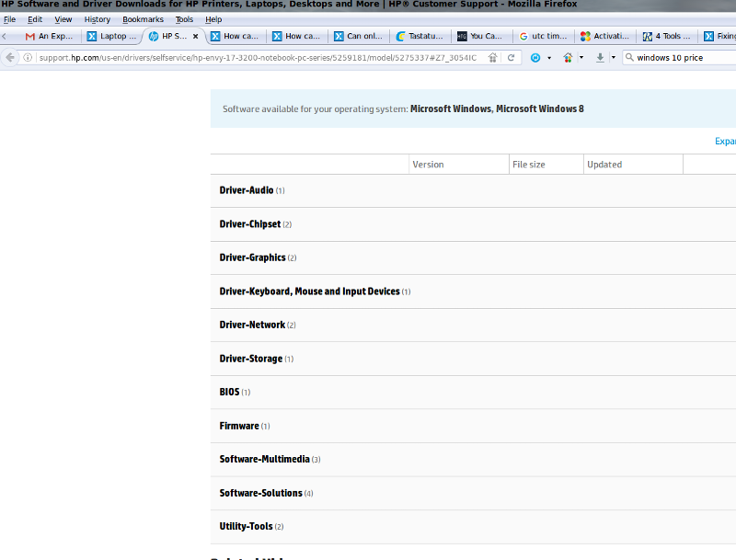Click the house icon inside the address bar
The width and height of the screenshot is (736, 560).
pyautogui.click(x=492, y=58)
